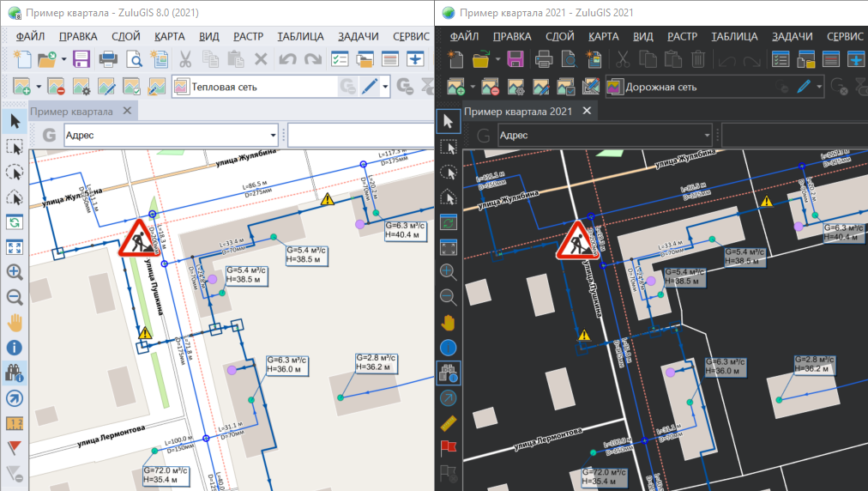
Task: Click the search field beside Адрес in the light window
Action: tap(359, 135)
